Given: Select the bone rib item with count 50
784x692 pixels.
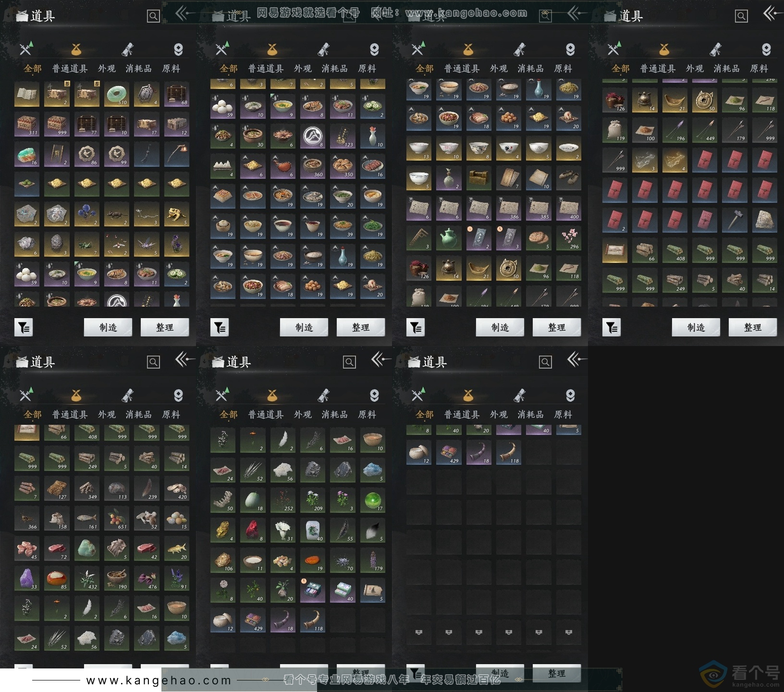Looking at the screenshot, I should pos(223,500).
